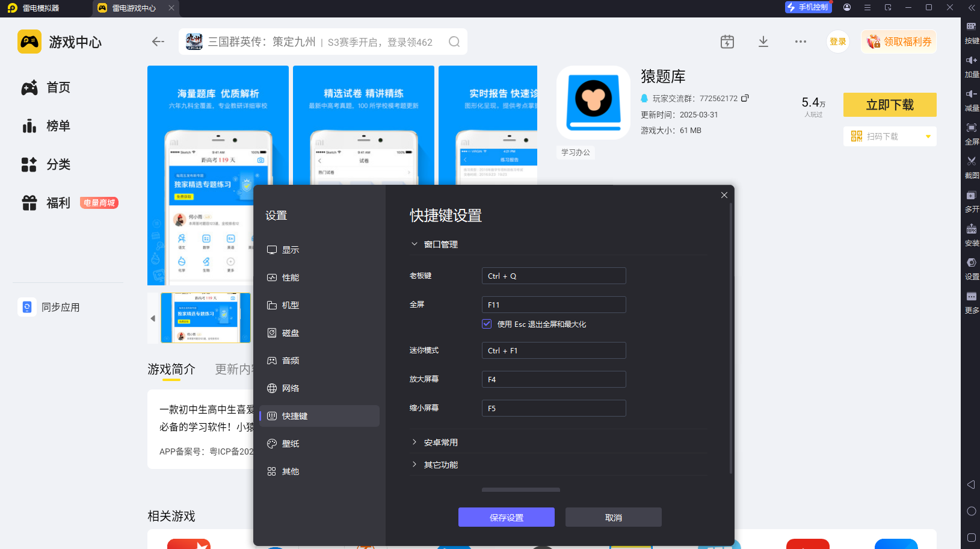
Task: Click the download manager arrow icon
Action: tap(763, 42)
